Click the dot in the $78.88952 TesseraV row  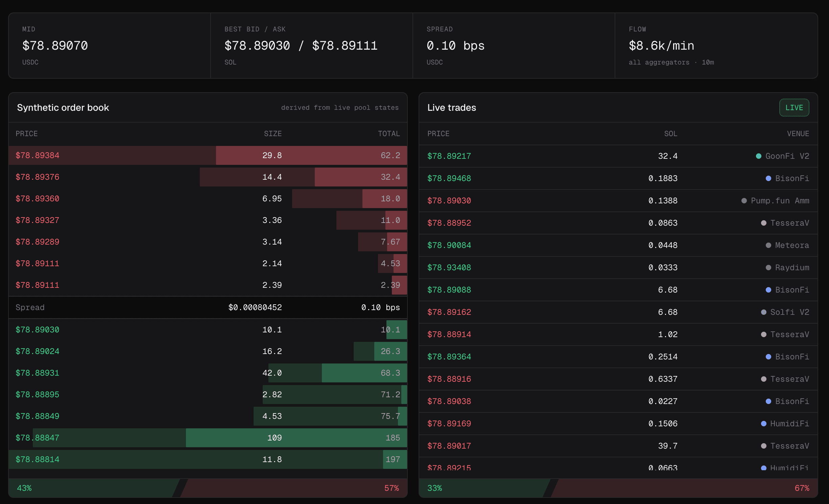763,223
